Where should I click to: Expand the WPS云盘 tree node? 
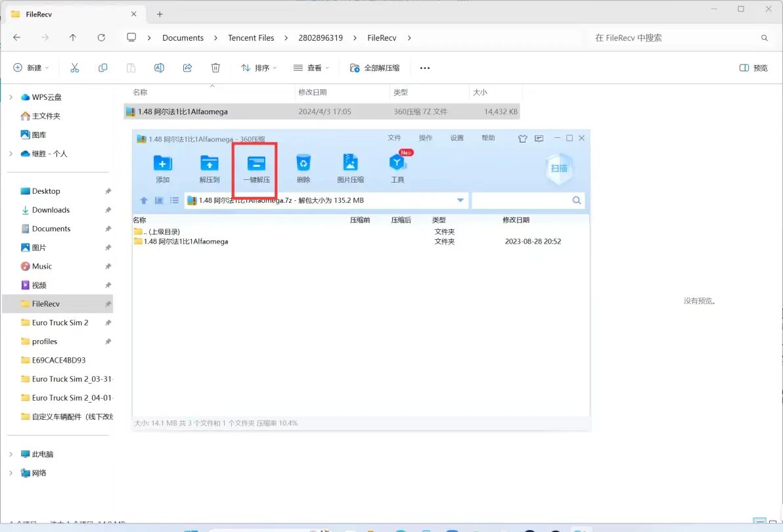coord(11,97)
